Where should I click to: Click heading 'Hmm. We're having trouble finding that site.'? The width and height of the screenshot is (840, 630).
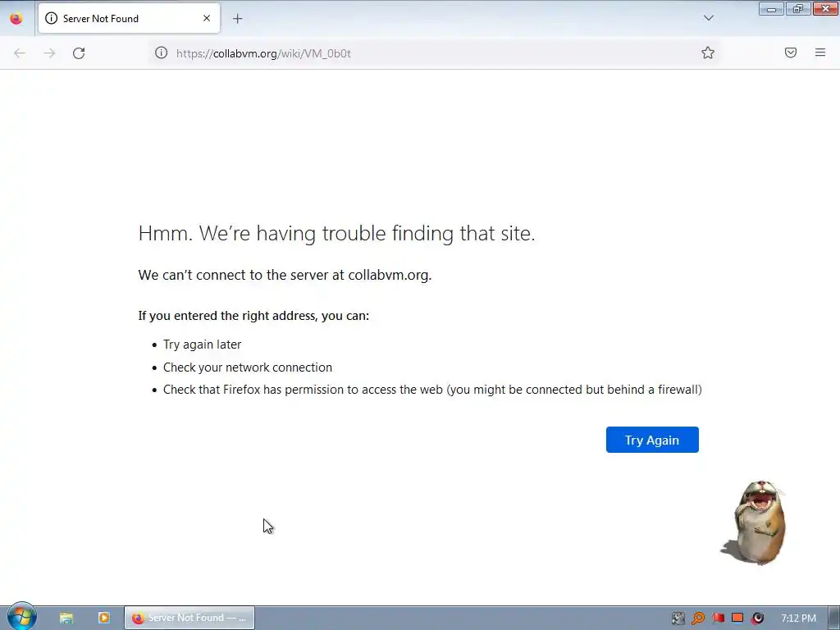tap(336, 234)
